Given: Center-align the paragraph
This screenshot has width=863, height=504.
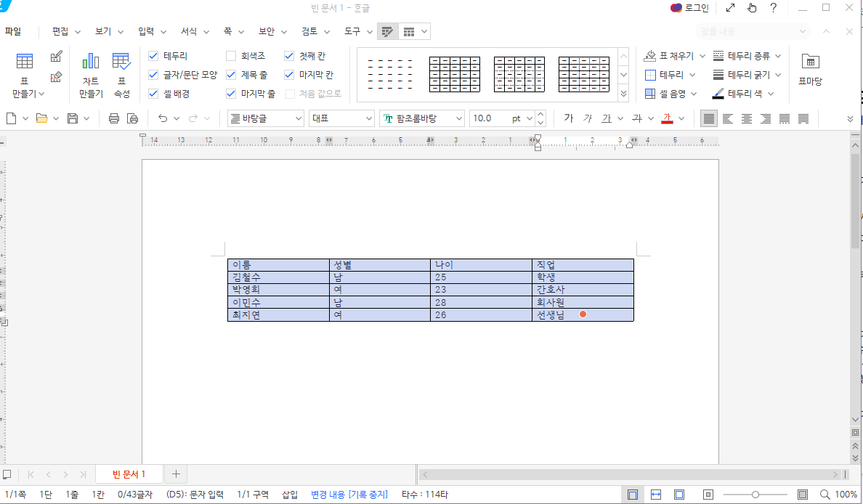Looking at the screenshot, I should click(746, 118).
